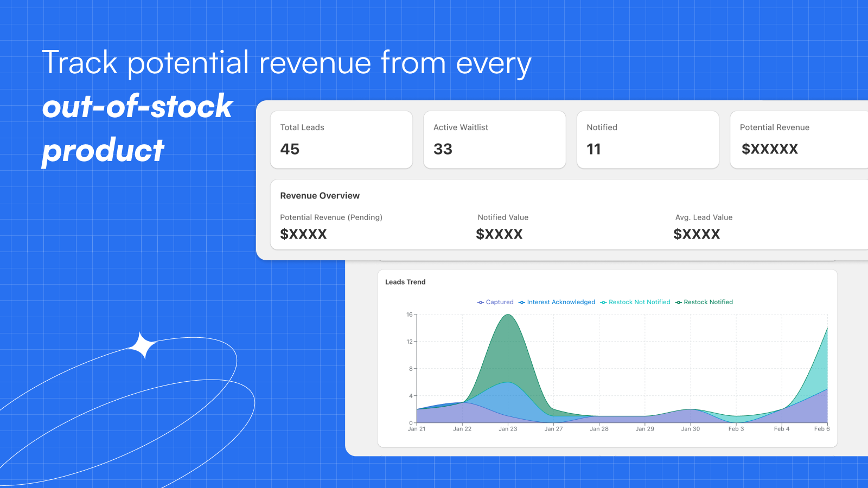Click the Avg. Lead Value figure
The height and width of the screenshot is (488, 868).
pyautogui.click(x=697, y=234)
